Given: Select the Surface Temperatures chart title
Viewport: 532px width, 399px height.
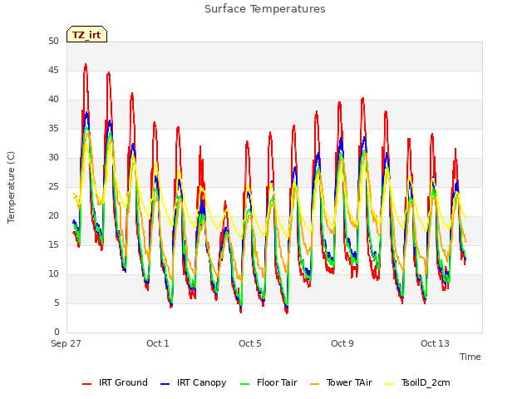Looking at the screenshot, I should coord(265,9).
